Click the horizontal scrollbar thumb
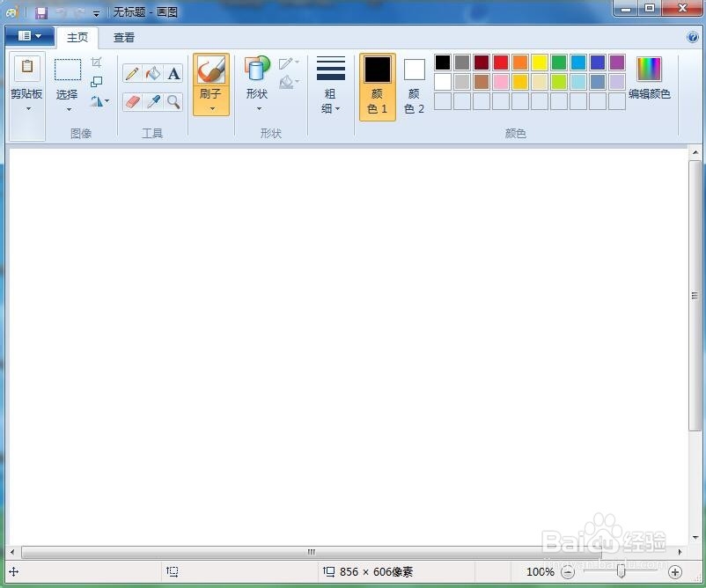This screenshot has height=588, width=706. (312, 552)
